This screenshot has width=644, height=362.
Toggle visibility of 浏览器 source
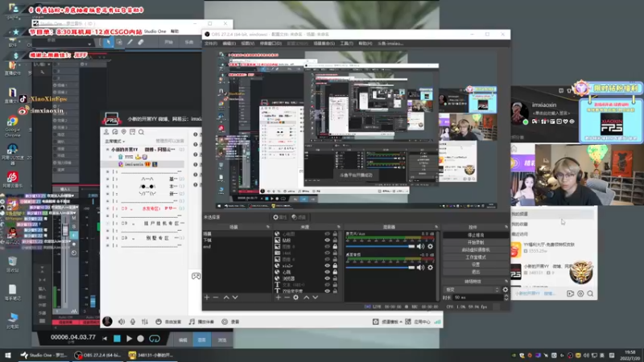click(x=328, y=278)
